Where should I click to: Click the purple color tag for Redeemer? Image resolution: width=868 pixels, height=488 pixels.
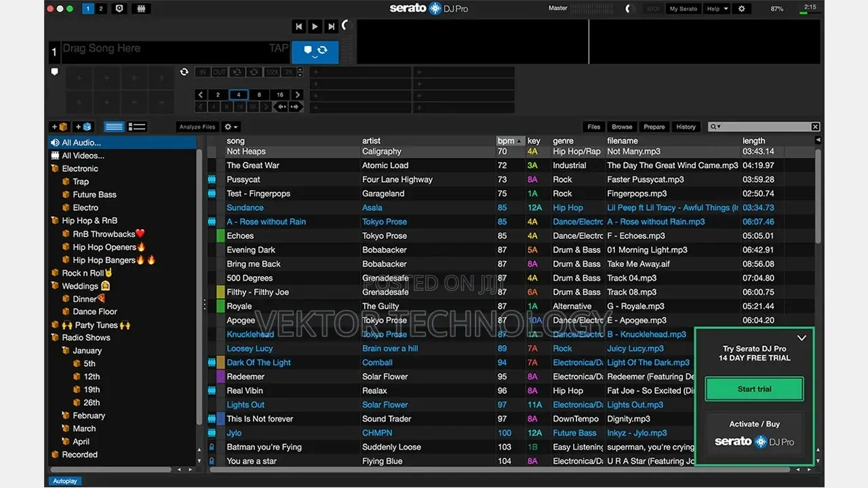(220, 376)
